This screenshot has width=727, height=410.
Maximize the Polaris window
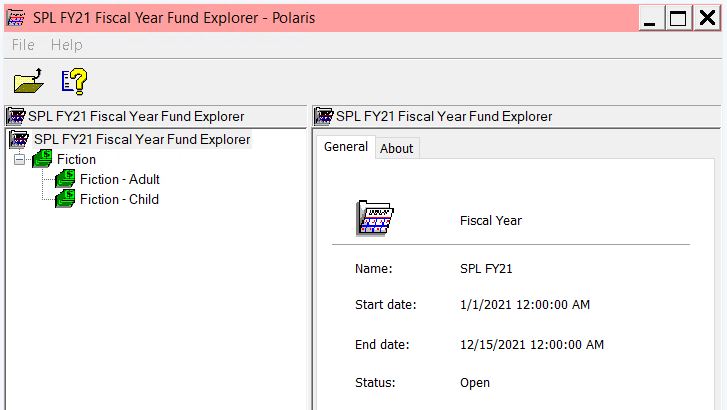[678, 19]
